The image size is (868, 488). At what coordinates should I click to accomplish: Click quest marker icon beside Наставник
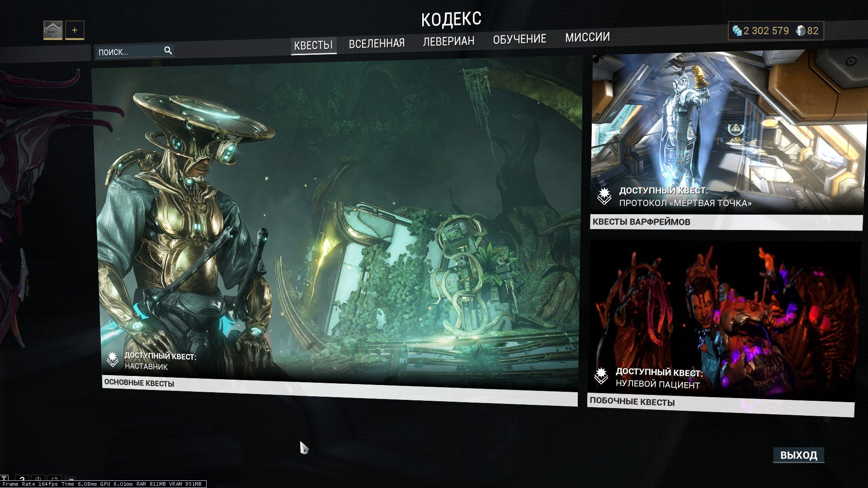pos(113,360)
